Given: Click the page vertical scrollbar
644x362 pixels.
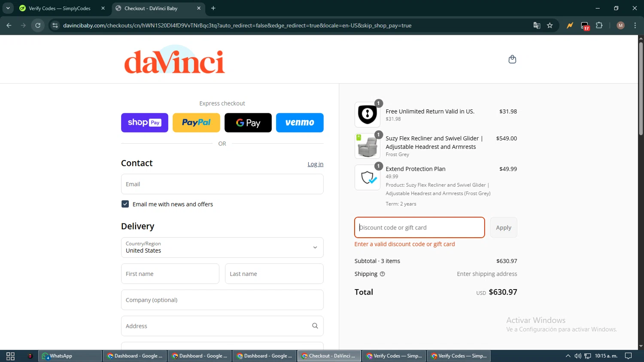Looking at the screenshot, I should 641,89.
